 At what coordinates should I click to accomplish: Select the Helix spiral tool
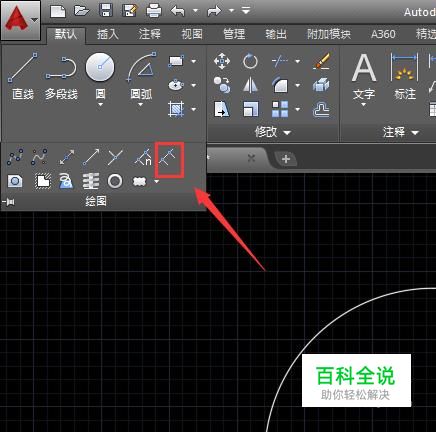[66, 182]
